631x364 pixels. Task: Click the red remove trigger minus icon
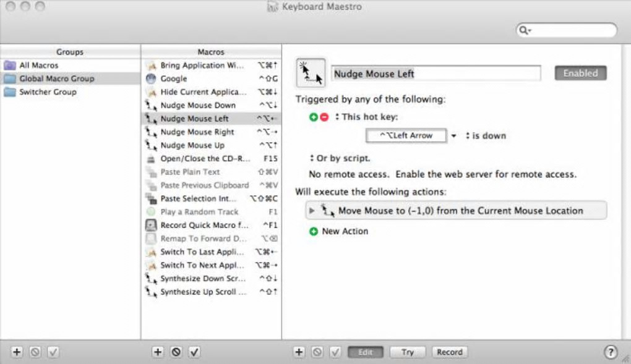[x=324, y=117]
